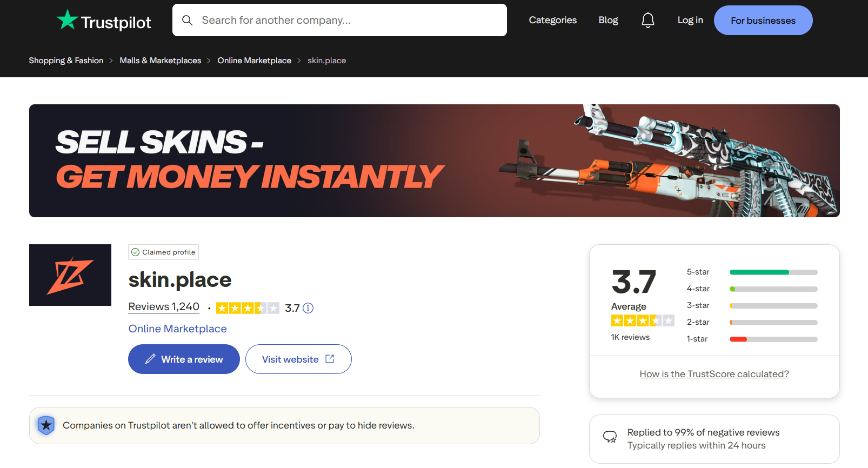Viewport: 868px width, 468px height.
Task: Filter reviews by 1-star rating
Action: pos(773,339)
